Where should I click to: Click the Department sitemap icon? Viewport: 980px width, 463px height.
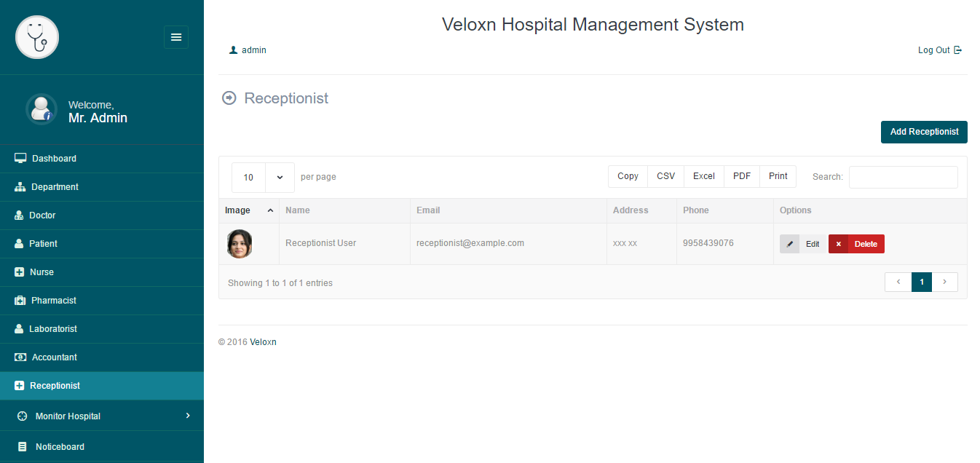point(20,187)
